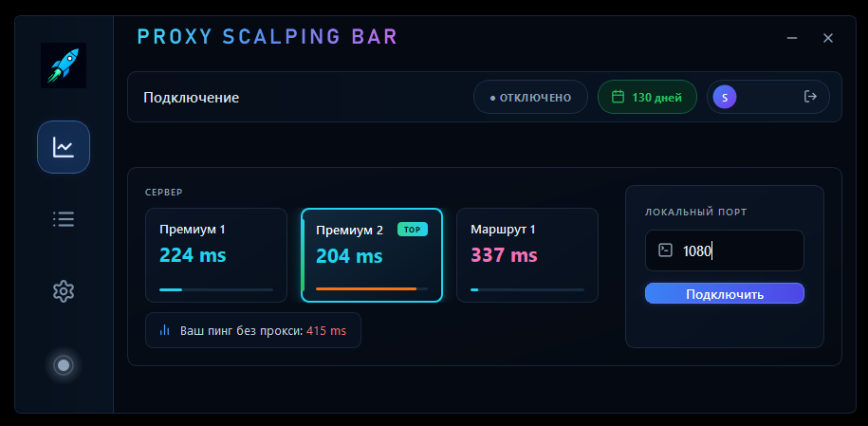The width and height of the screenshot is (868, 426).
Task: Click the round record indicator in sidebar
Action: [x=64, y=365]
